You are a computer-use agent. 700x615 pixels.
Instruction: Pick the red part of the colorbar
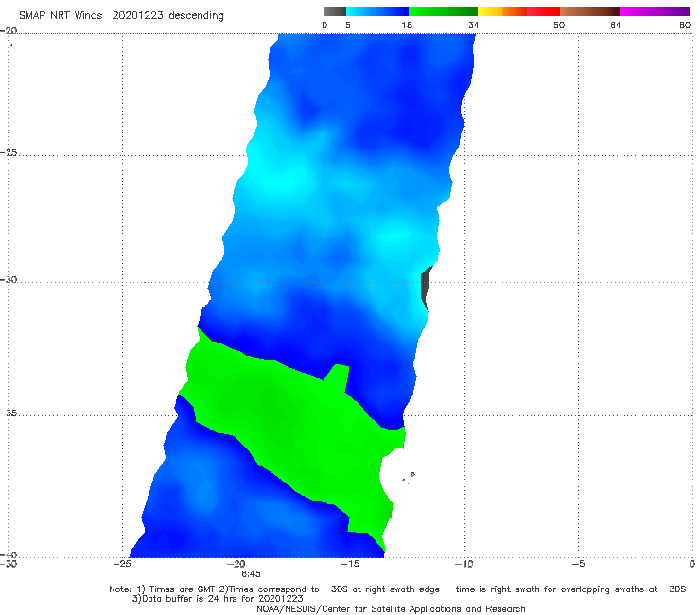(543, 11)
